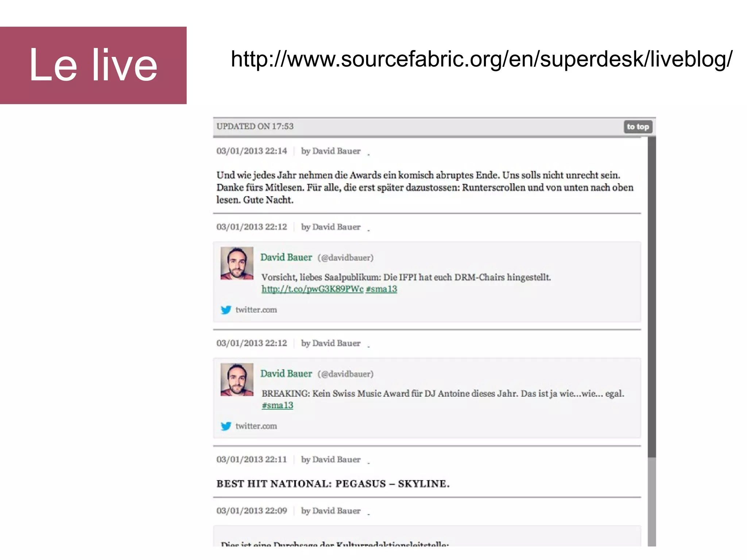Click 'Vorsicht, liebes Saalpublikum' tweet text
Image resolution: width=747 pixels, height=560 pixels.
tap(406, 277)
